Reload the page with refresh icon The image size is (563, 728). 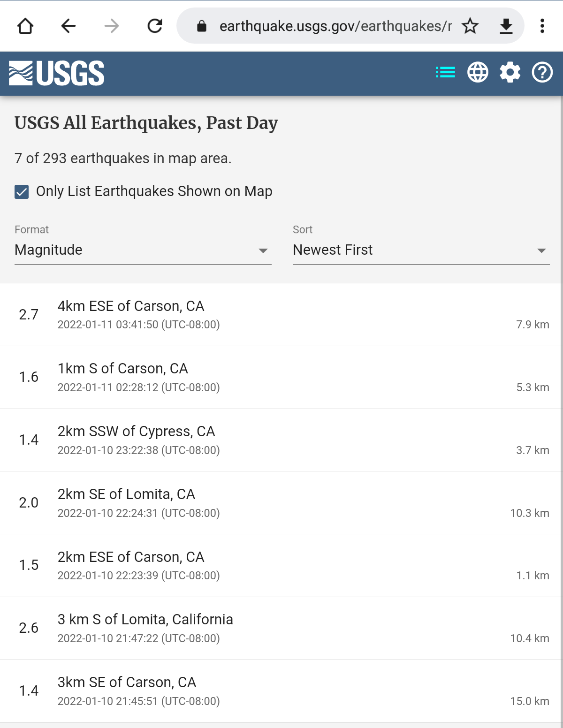155,26
